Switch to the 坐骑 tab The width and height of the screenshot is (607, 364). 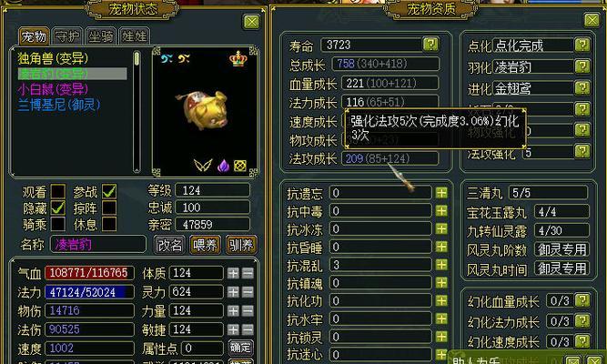[x=101, y=36]
